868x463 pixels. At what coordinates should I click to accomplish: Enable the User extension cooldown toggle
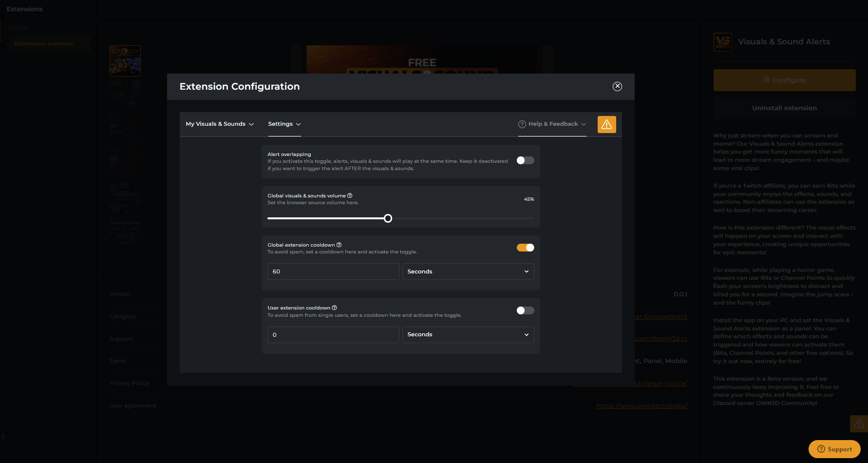pos(525,310)
